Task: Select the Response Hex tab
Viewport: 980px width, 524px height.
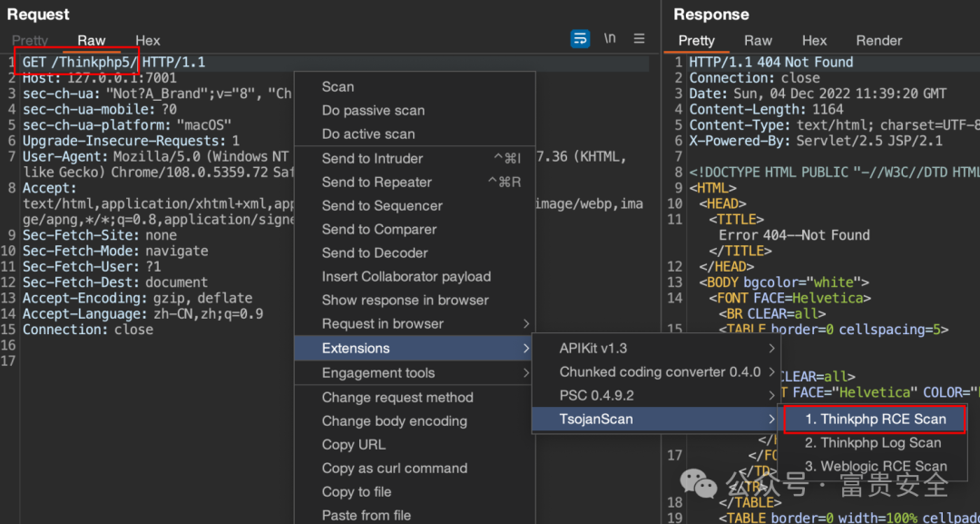Action: [x=814, y=41]
